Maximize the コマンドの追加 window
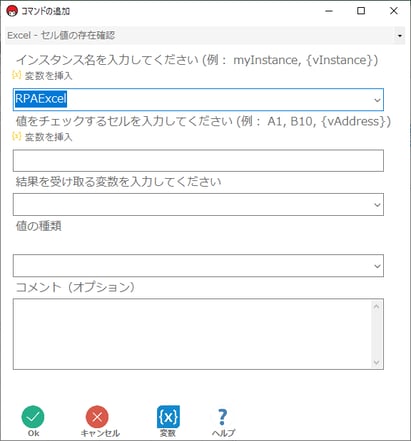The width and height of the screenshot is (411, 441). tap(361, 11)
